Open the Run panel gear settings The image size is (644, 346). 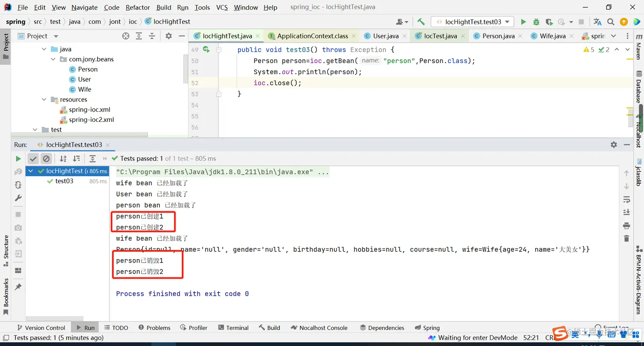coord(614,145)
